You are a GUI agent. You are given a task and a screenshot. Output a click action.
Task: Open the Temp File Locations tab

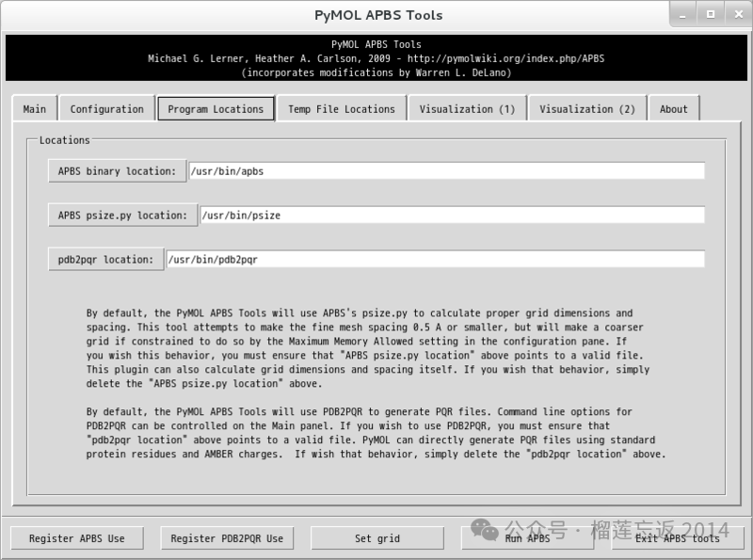(x=342, y=109)
